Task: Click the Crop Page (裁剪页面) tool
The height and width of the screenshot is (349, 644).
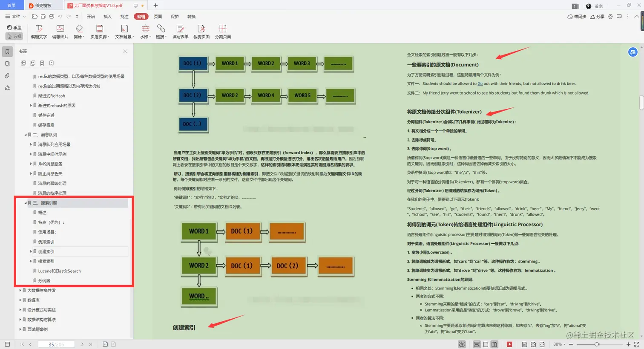Action: [201, 32]
